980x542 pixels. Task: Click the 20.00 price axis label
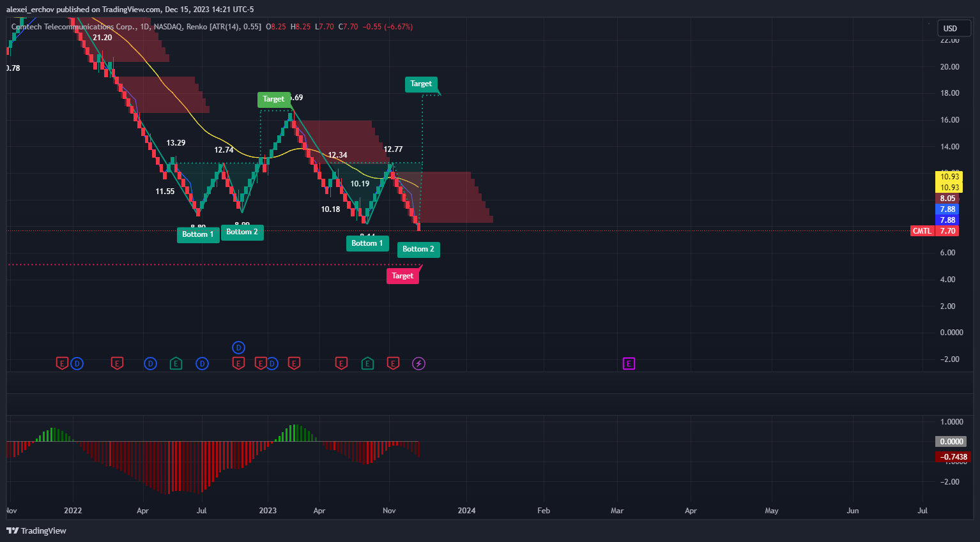click(x=950, y=67)
